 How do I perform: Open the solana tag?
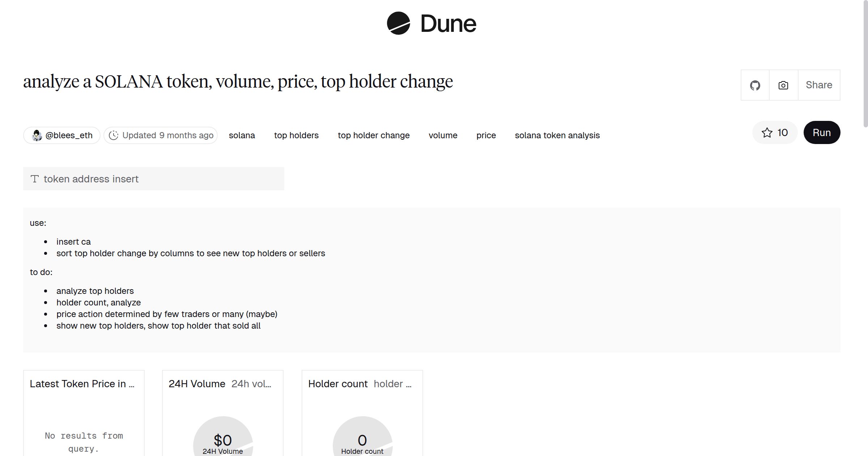tap(242, 135)
